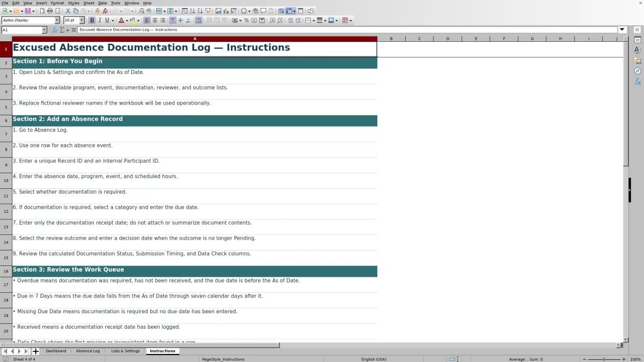Image resolution: width=644 pixels, height=362 pixels.
Task: Open the font size dropdown
Action: 82,20
